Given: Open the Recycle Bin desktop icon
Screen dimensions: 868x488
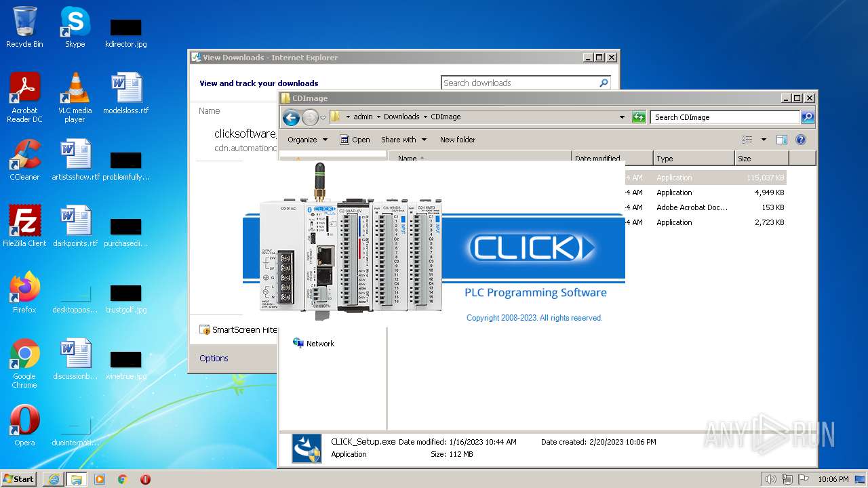Looking at the screenshot, I should click(24, 28).
